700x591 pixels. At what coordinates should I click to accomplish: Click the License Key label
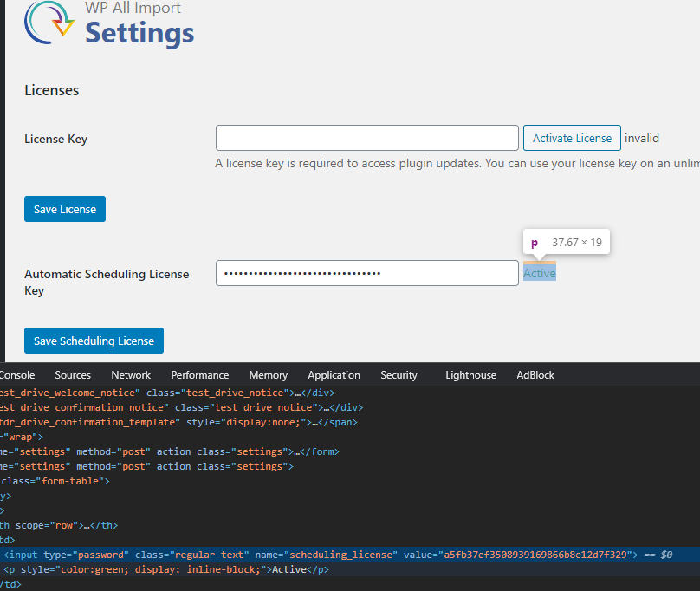[55, 139]
